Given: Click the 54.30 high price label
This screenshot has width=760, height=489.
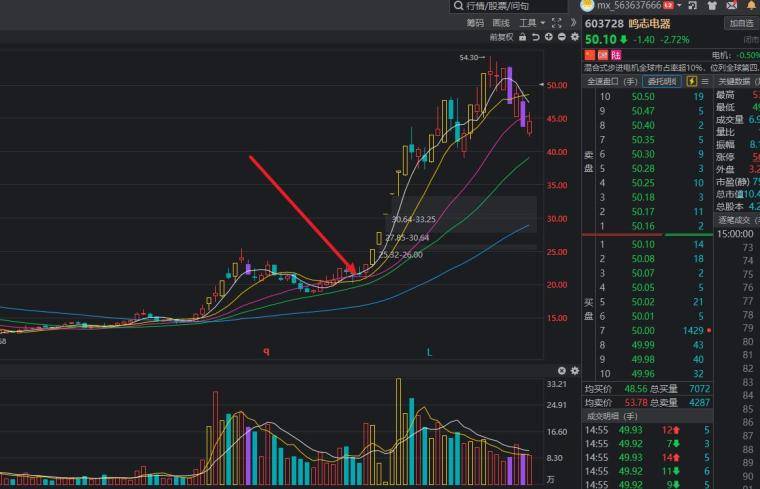Looking at the screenshot, I should click(469, 58).
